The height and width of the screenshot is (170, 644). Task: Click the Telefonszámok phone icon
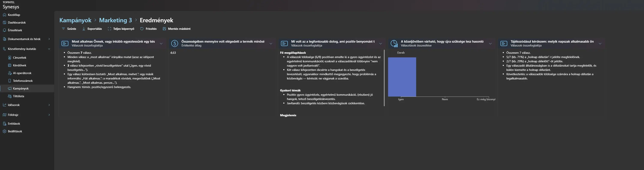click(9, 81)
